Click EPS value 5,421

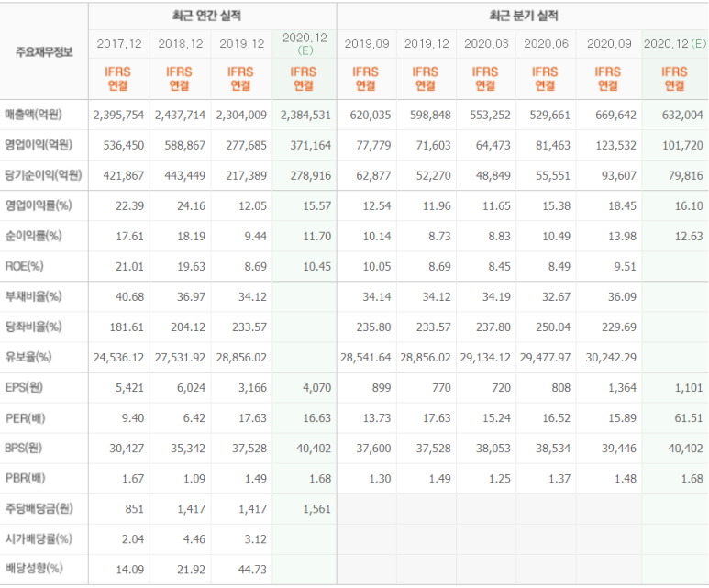coord(129,388)
